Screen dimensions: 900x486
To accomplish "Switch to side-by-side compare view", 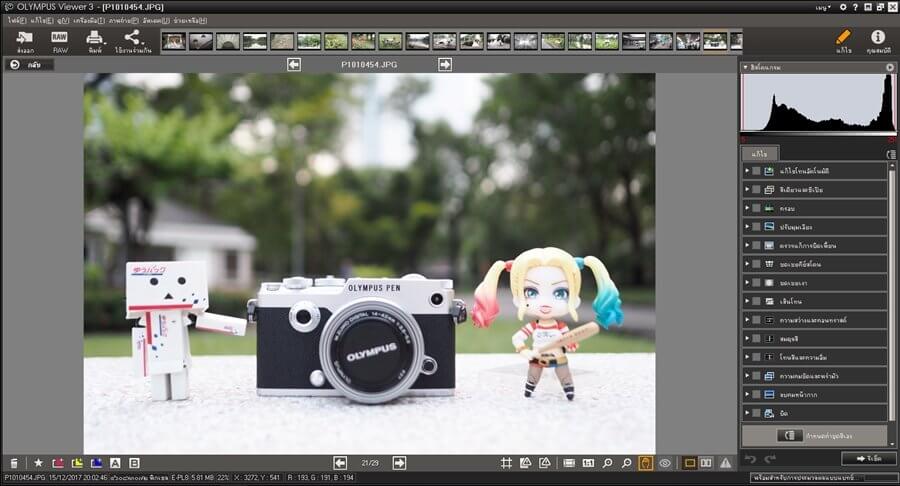I will click(x=706, y=462).
